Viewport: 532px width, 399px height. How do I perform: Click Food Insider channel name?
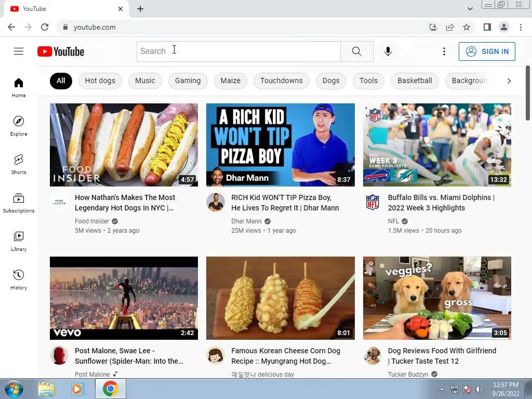[92, 221]
